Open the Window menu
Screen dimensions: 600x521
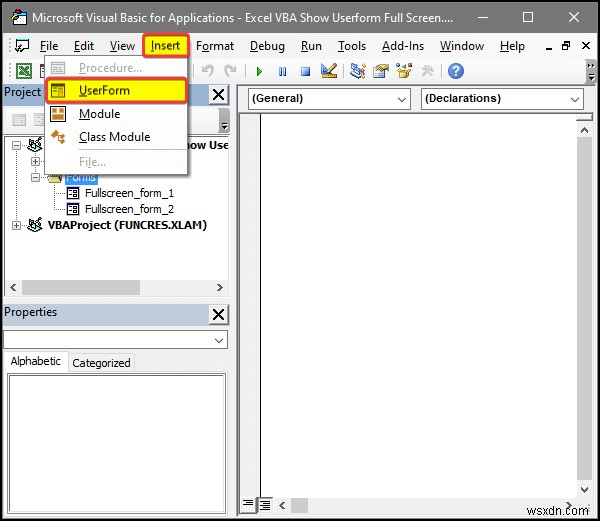pyautogui.click(x=461, y=46)
